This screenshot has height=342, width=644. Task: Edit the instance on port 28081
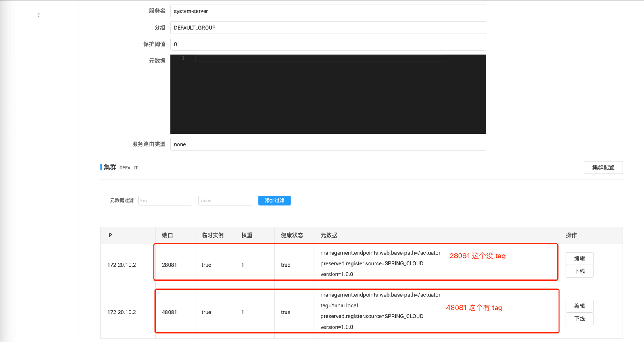579,259
